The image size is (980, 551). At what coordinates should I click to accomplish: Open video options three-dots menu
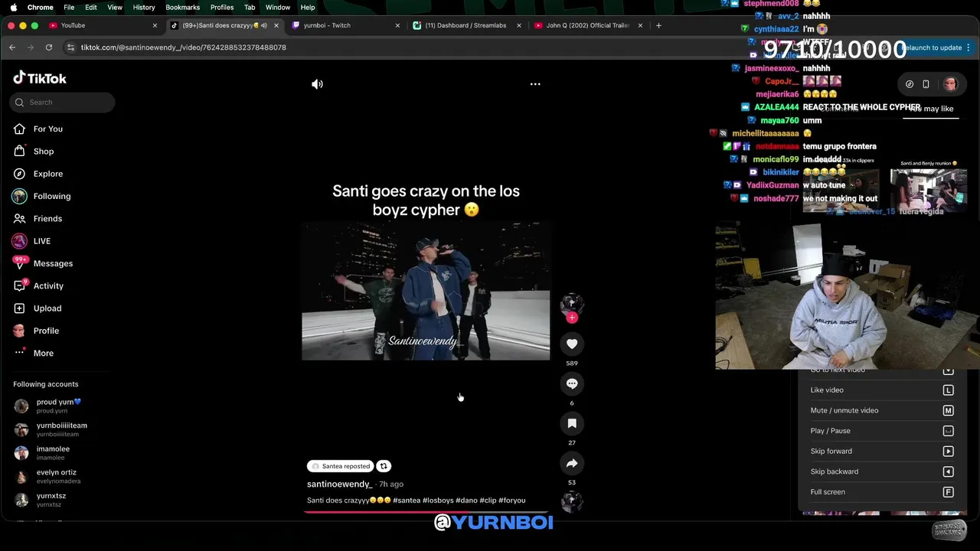click(x=535, y=84)
